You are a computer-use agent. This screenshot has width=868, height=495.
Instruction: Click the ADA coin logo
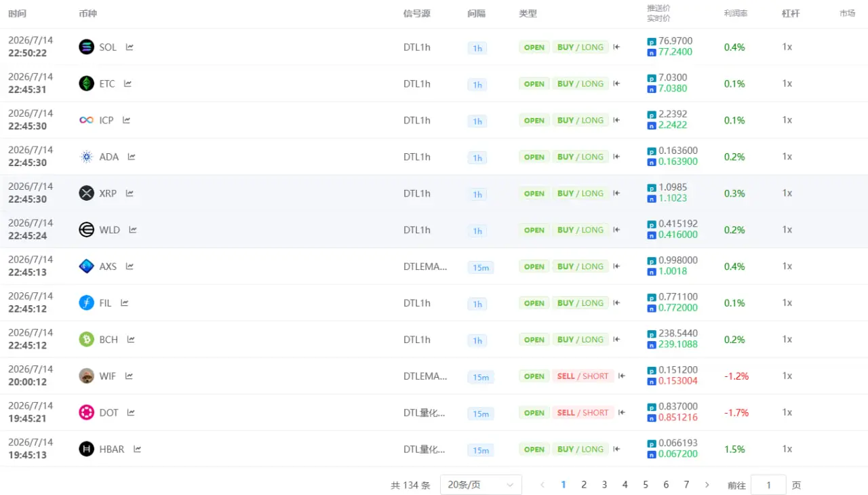(86, 157)
